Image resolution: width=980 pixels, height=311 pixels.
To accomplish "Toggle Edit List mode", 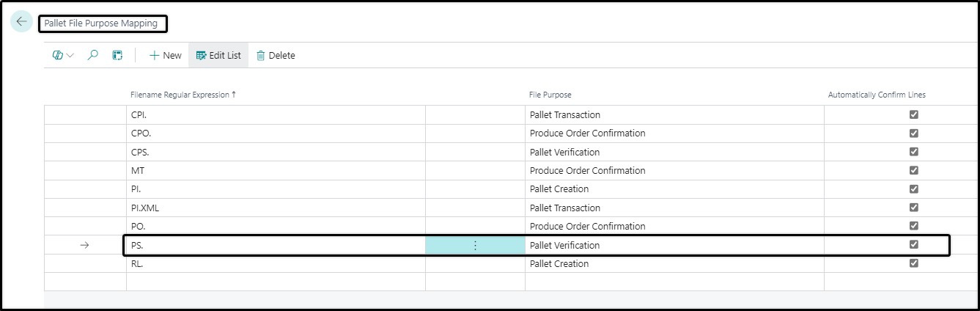I will coord(218,55).
